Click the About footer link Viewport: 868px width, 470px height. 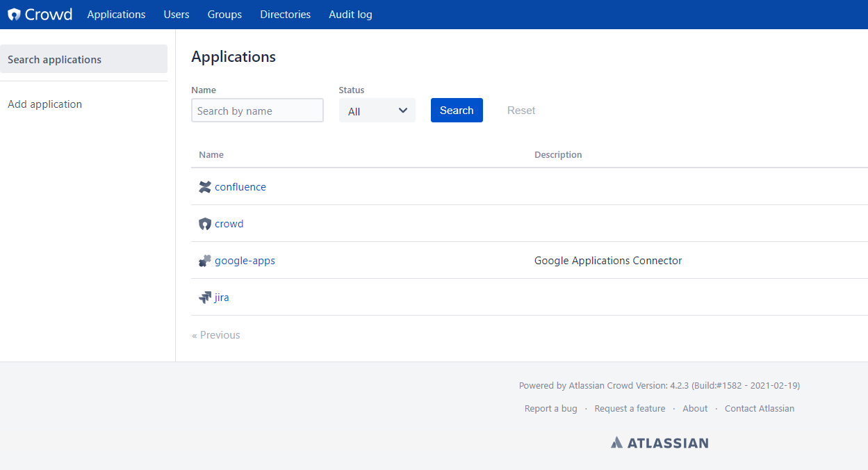695,409
